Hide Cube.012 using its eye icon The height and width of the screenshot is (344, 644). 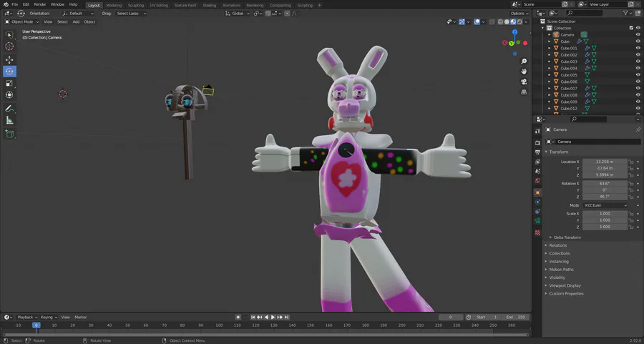click(x=638, y=109)
